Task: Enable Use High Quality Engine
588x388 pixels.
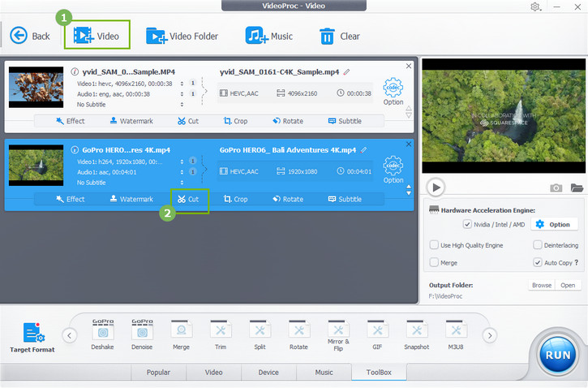Action: [x=434, y=244]
